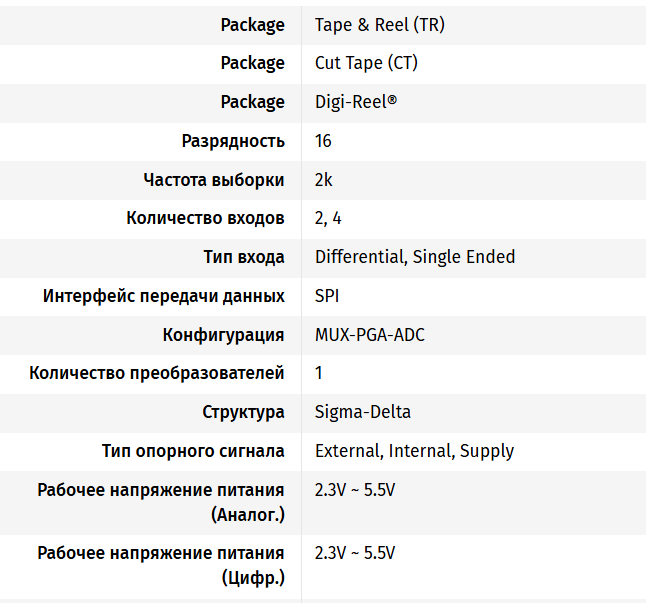646x603 pixels.
Task: Click the "Количество входов" label
Action: click(x=205, y=218)
